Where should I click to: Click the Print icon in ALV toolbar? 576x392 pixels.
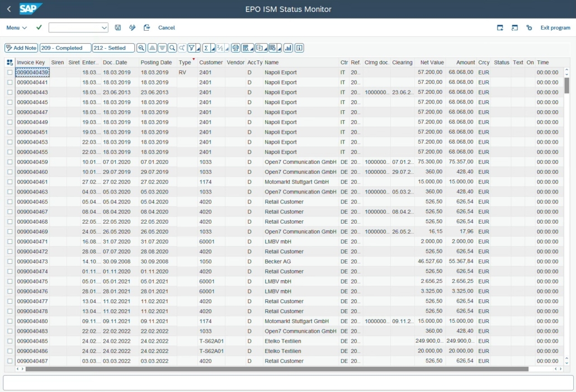coord(235,48)
